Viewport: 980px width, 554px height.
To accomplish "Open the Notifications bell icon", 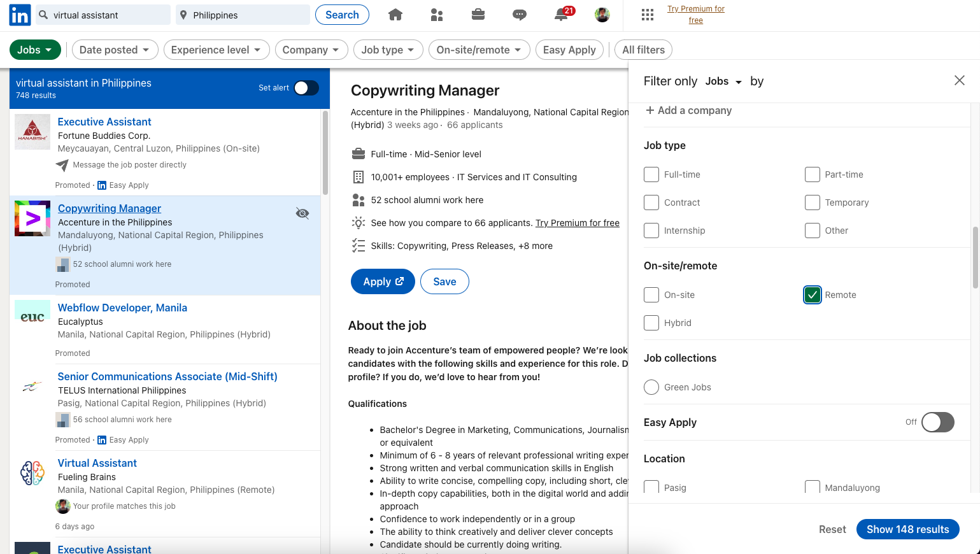I will pos(561,15).
